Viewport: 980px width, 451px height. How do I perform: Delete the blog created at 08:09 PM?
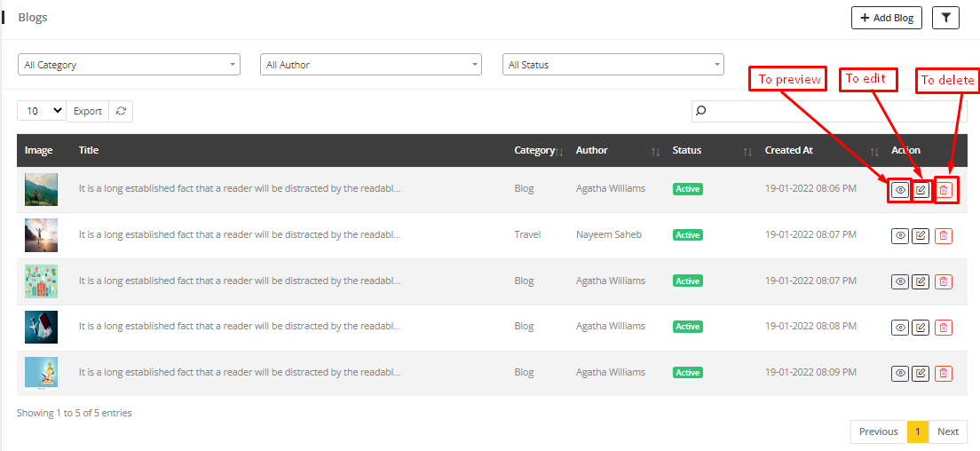[x=944, y=374]
